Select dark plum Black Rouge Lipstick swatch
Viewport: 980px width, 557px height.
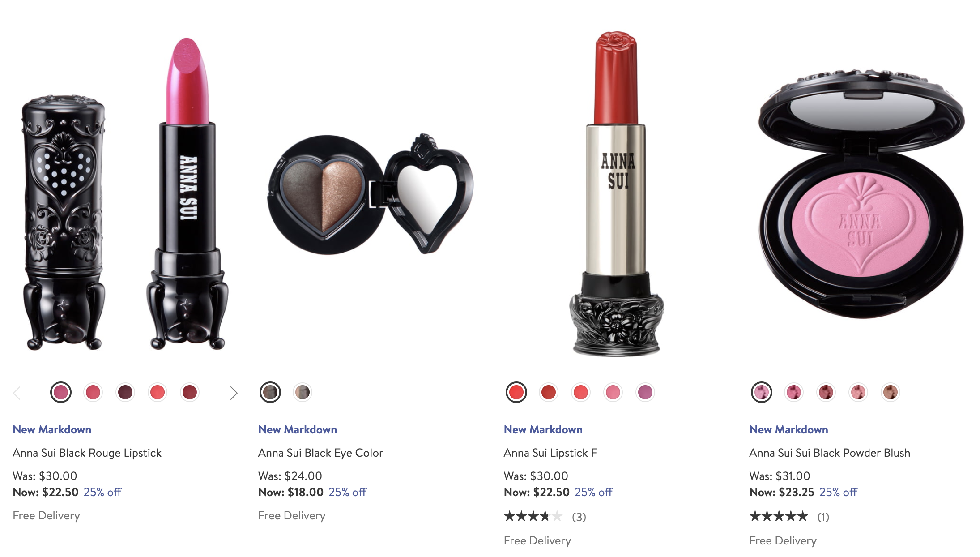[x=125, y=393]
